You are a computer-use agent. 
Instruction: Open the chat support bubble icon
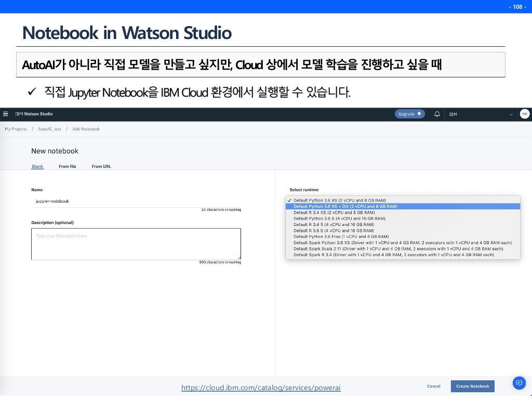coord(518,383)
